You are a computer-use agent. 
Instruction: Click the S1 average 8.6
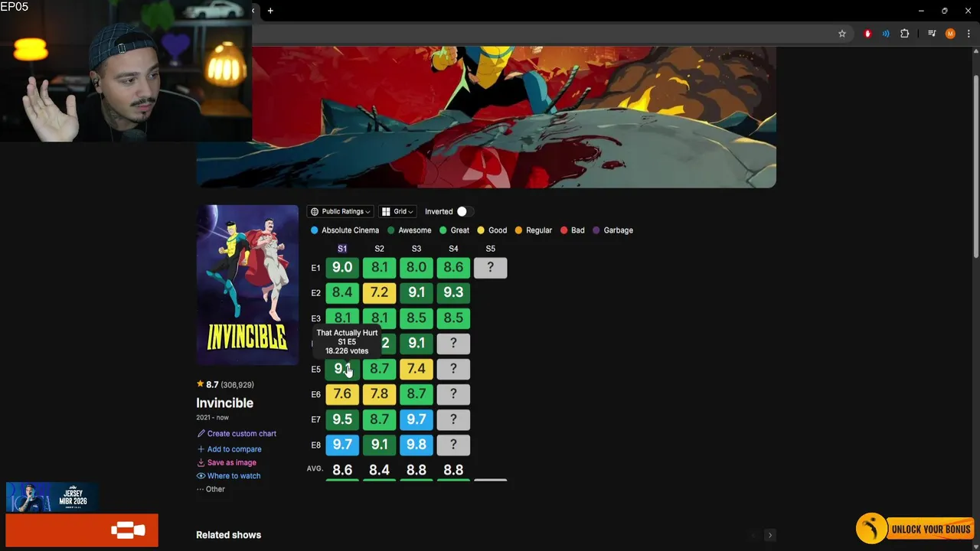point(342,470)
